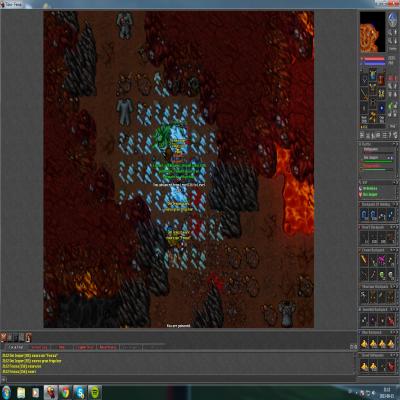This screenshot has width=400, height=400.
Task: Focus the chat message input field
Action: [x=180, y=379]
